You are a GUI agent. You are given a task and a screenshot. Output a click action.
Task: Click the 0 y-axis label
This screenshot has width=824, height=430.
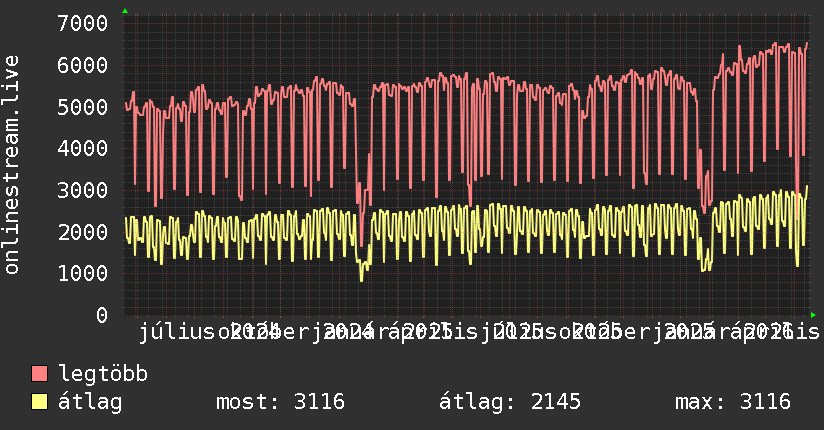[102, 315]
